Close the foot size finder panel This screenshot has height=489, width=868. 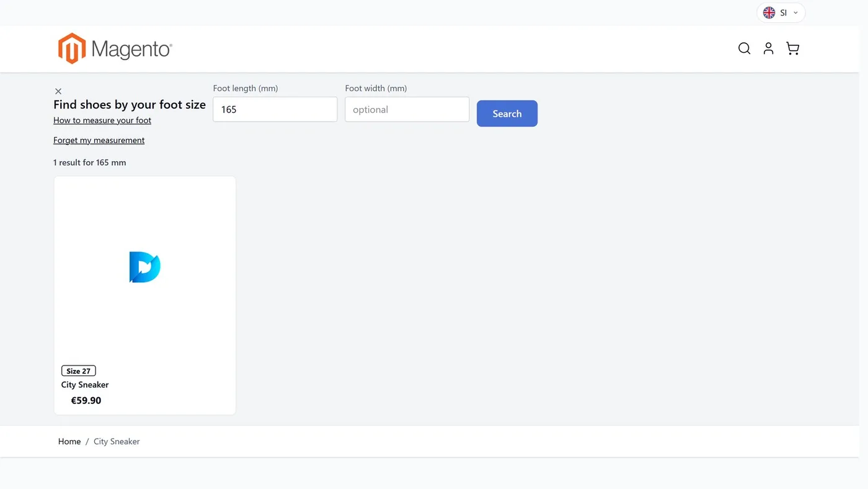tap(58, 91)
